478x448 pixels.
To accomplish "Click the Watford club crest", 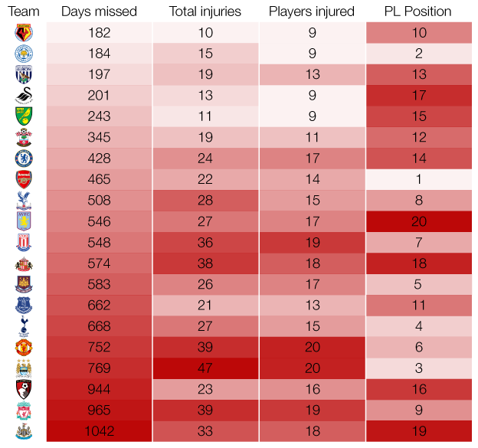I will [x=24, y=33].
